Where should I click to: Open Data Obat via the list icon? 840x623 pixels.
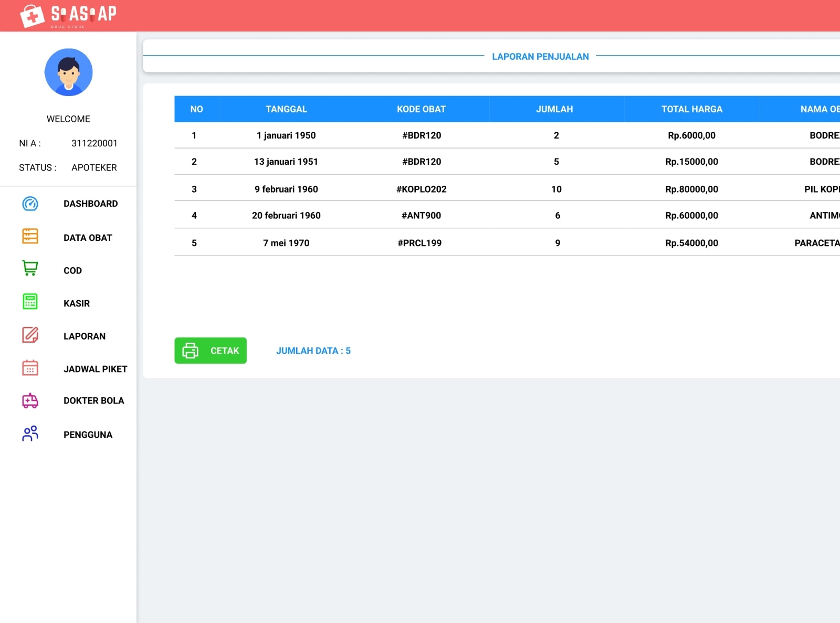30,237
